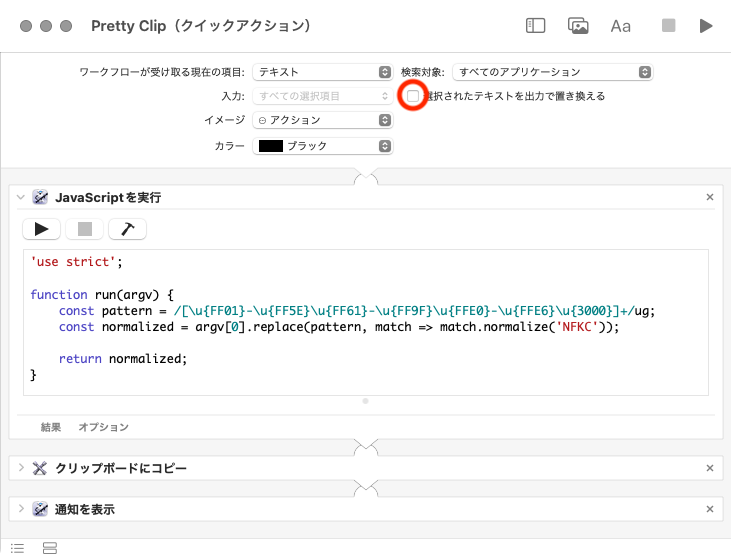Expand the 通知を表示 action
This screenshot has width=731, height=559.
pyautogui.click(x=20, y=509)
